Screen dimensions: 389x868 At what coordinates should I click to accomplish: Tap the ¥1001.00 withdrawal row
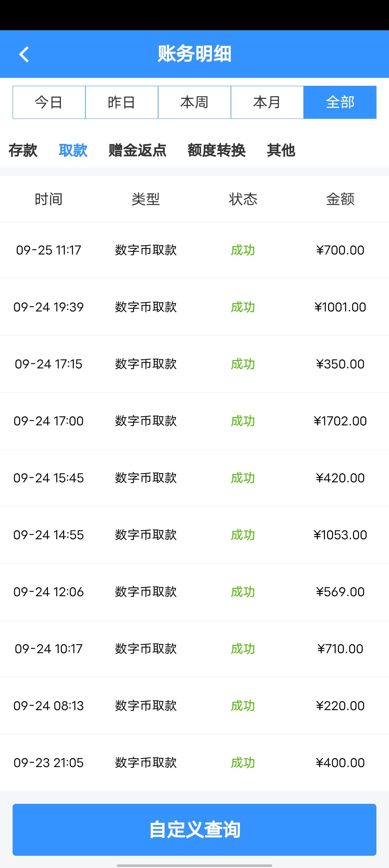pyautogui.click(x=194, y=307)
